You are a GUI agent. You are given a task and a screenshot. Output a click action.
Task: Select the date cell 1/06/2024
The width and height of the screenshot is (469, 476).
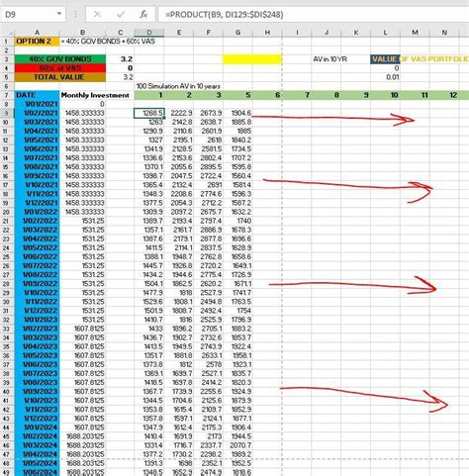(x=37, y=472)
